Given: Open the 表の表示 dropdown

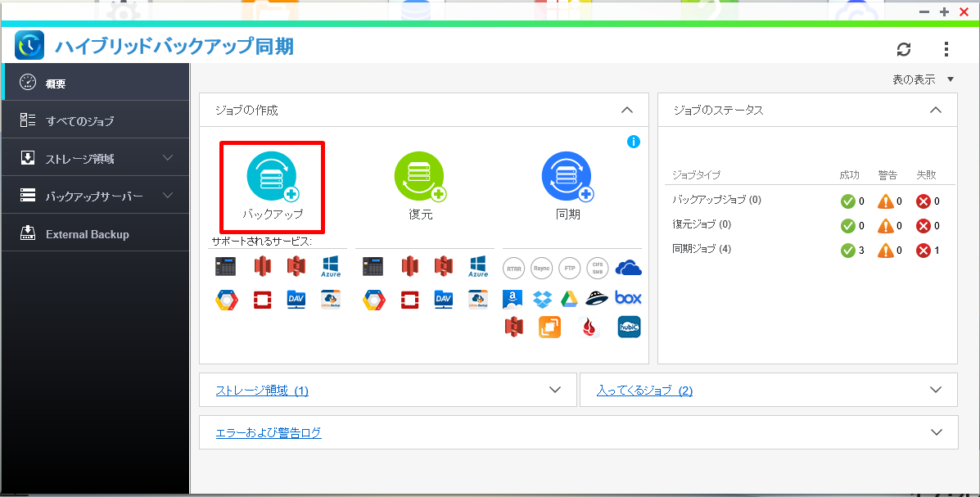Looking at the screenshot, I should [x=924, y=79].
